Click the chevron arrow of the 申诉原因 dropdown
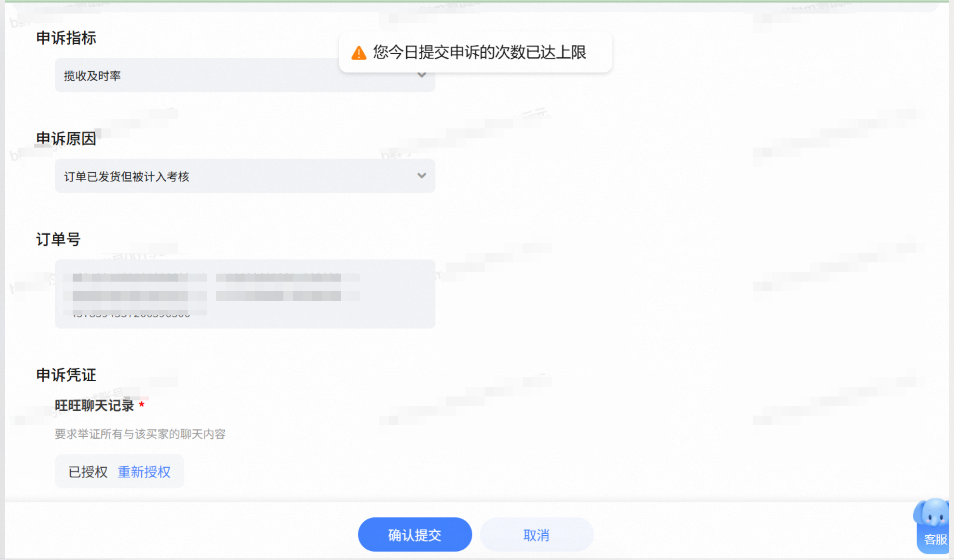 422,176
